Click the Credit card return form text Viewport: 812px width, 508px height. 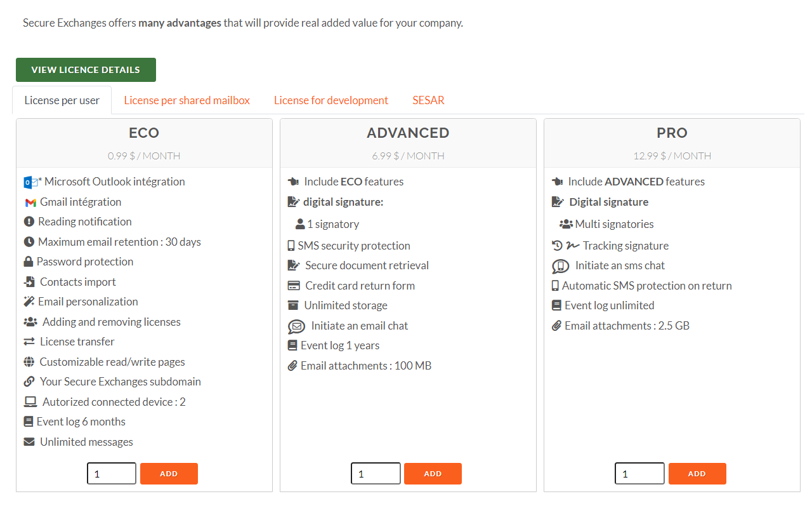click(x=360, y=286)
